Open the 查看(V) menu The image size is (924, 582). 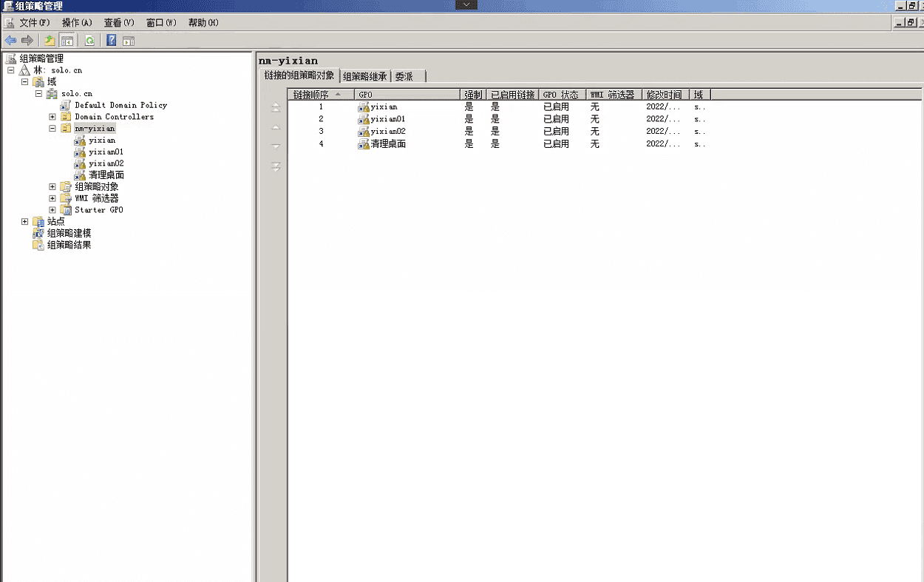pos(119,23)
